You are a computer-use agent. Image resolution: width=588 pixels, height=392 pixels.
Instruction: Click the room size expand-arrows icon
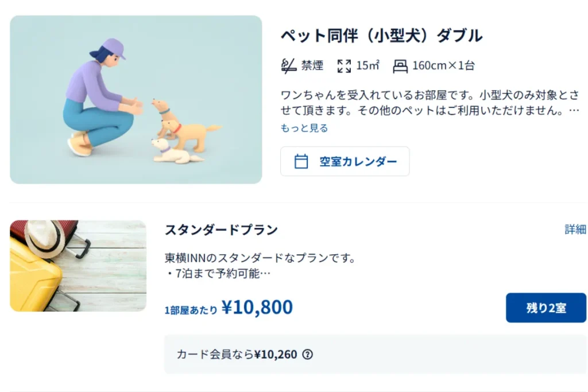[344, 65]
